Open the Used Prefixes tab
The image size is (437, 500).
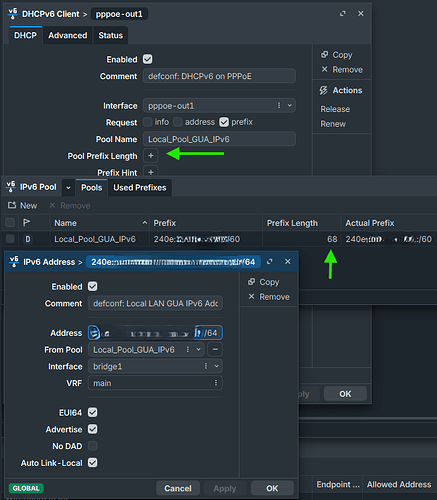(140, 188)
